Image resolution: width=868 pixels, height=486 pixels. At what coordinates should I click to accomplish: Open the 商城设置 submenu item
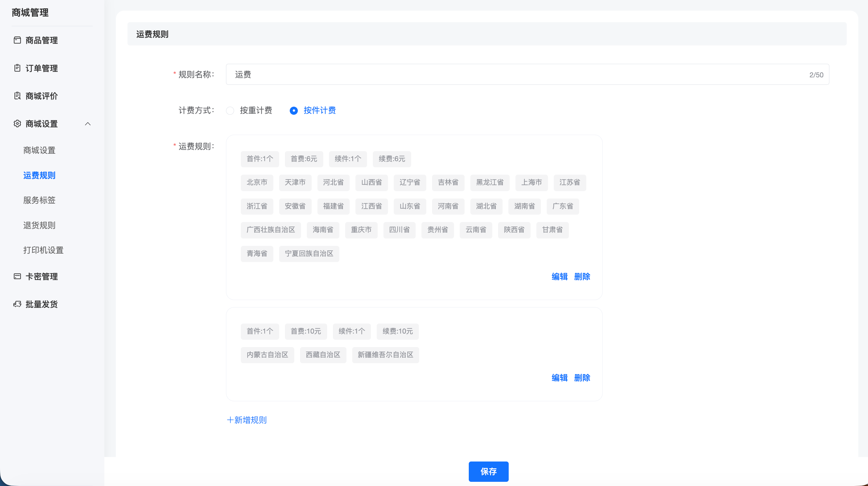39,151
